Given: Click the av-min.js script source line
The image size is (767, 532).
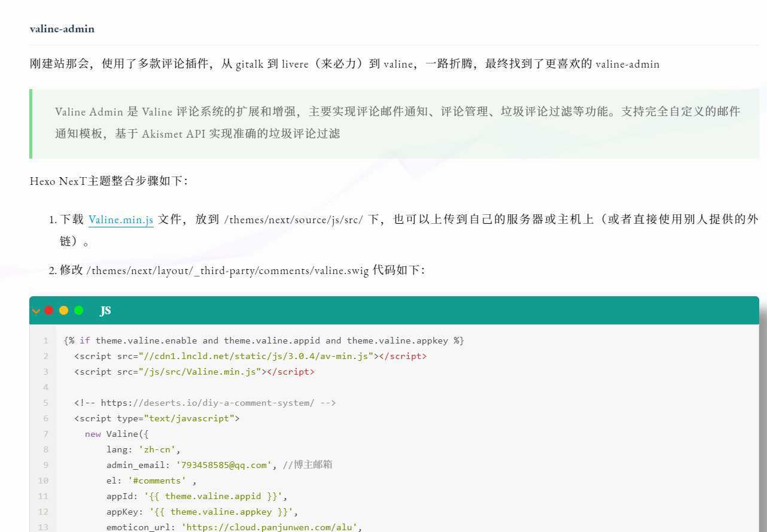Looking at the screenshot, I should [x=251, y=356].
